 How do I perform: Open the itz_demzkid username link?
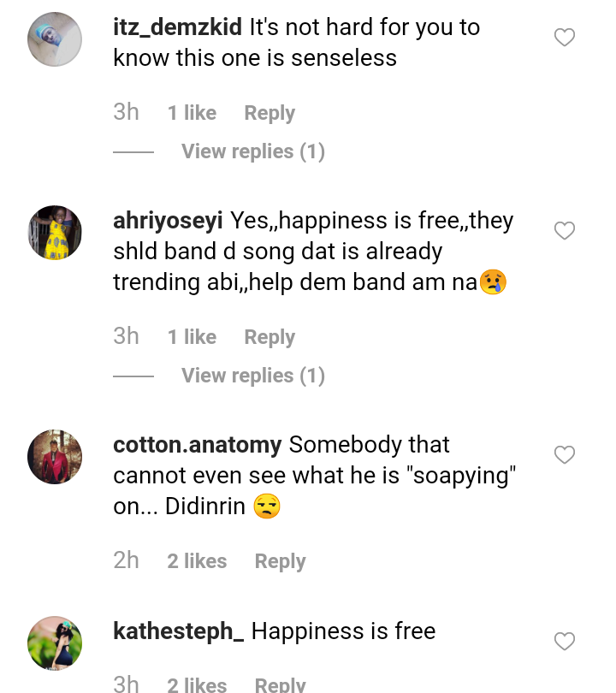[x=178, y=27]
